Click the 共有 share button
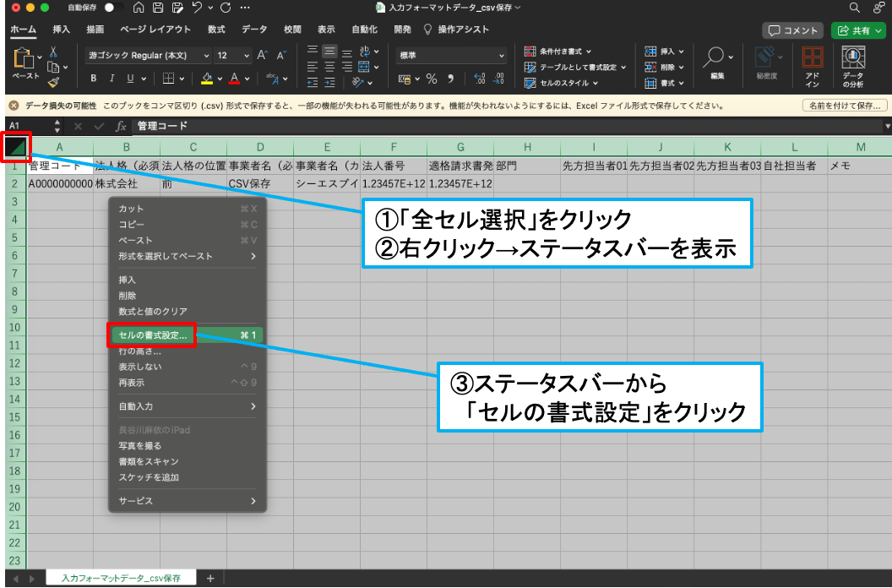892x588 pixels. [858, 30]
